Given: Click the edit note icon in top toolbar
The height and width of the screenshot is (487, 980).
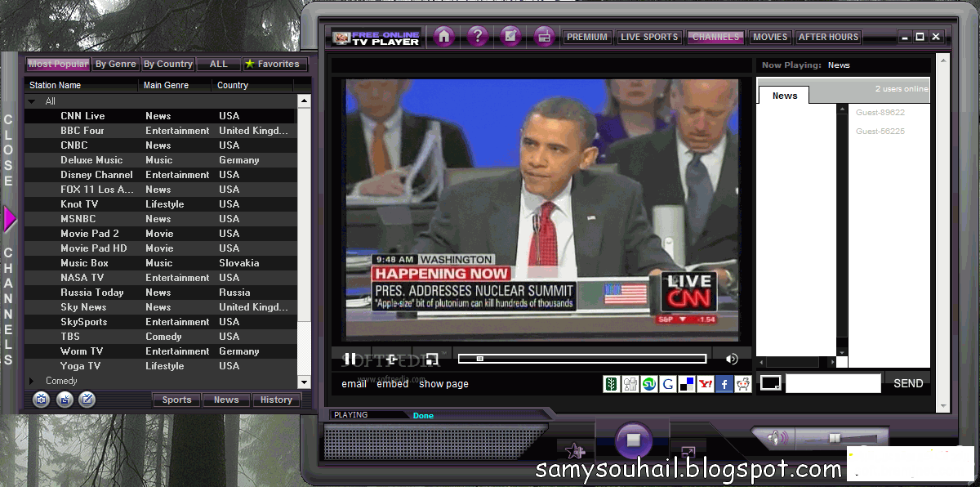Looking at the screenshot, I should pos(511,36).
